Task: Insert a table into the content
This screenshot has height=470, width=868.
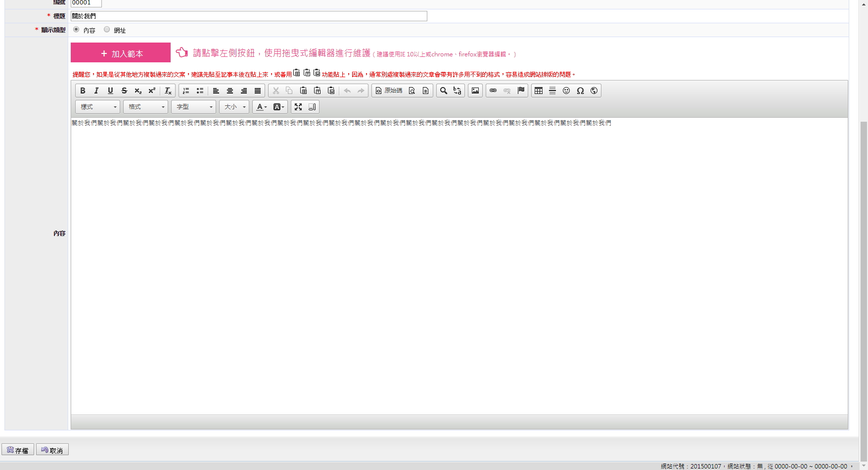Action: coord(539,91)
